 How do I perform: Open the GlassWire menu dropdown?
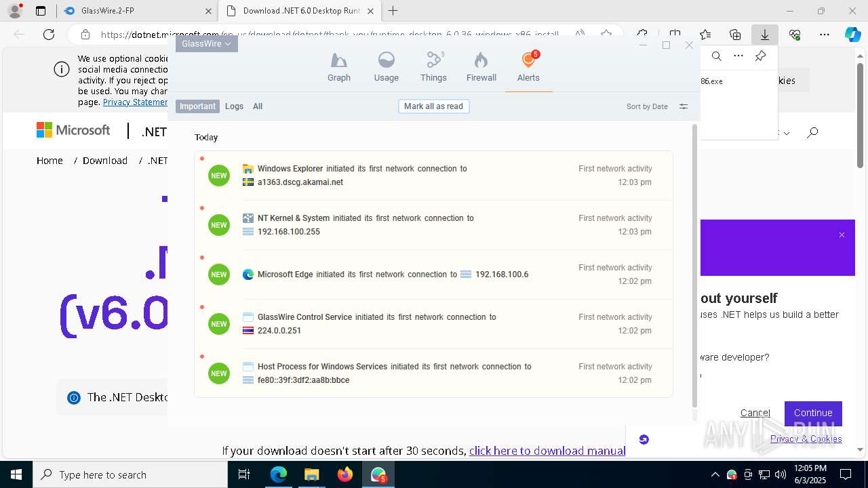click(207, 43)
